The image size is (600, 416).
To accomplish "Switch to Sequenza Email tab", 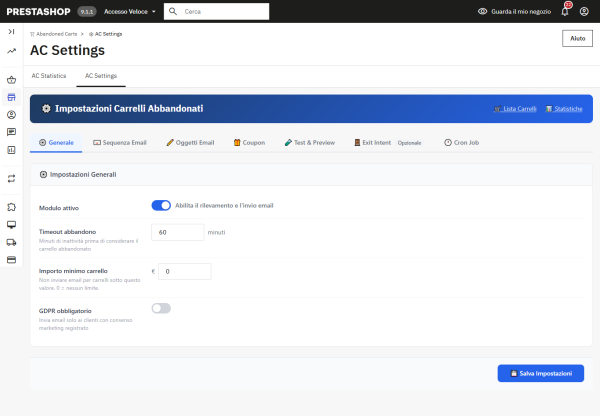I will [120, 142].
